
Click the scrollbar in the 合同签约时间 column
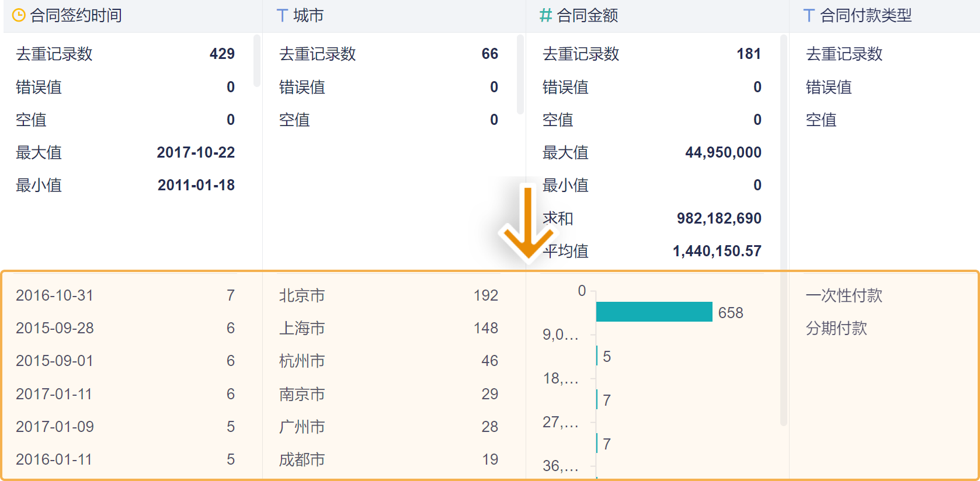(x=257, y=61)
